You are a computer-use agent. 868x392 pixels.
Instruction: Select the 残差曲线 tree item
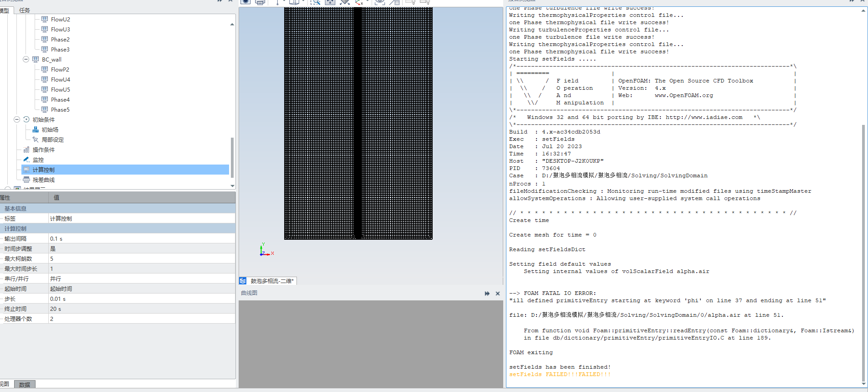(44, 180)
